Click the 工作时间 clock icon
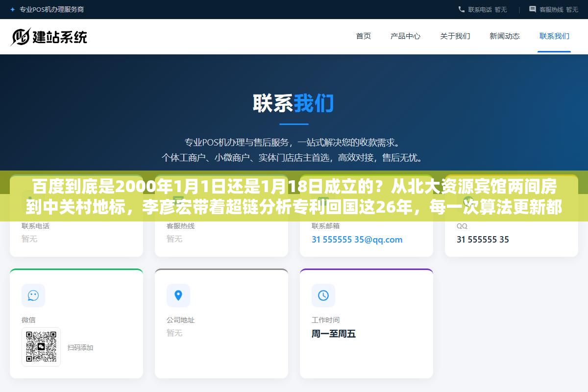 323,295
